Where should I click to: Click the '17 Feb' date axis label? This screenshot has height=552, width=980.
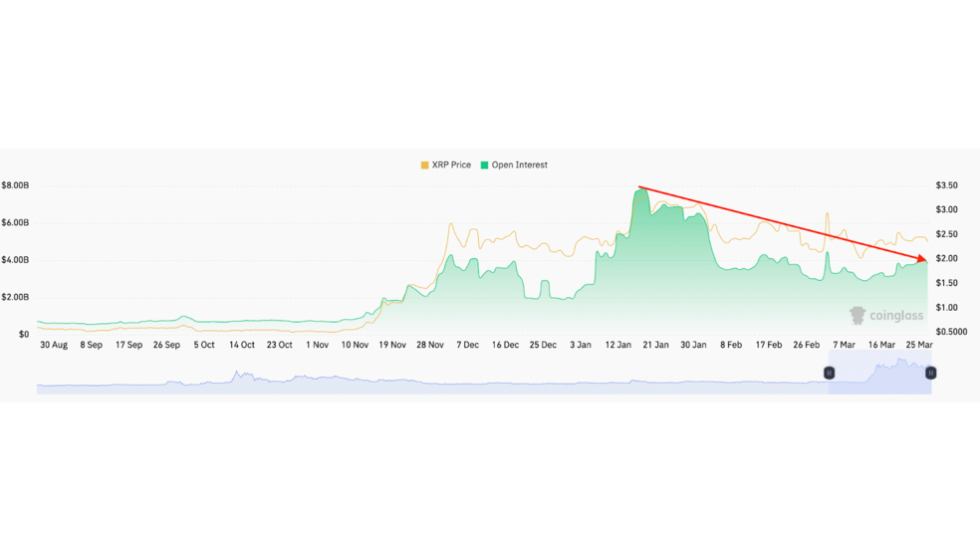[x=769, y=345]
